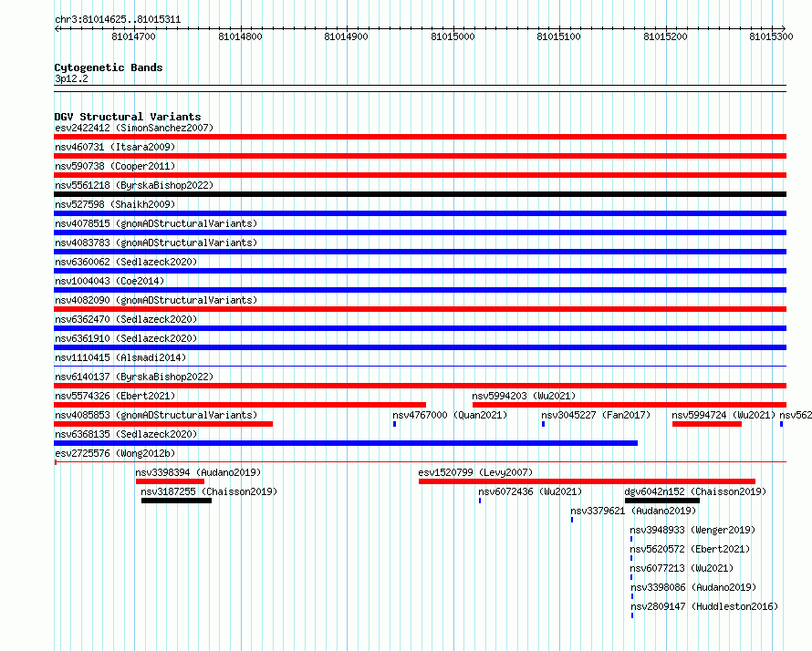Viewport: 812px width, 651px height.
Task: Click the nsv5994724 (Wu2021) label
Action: click(724, 415)
